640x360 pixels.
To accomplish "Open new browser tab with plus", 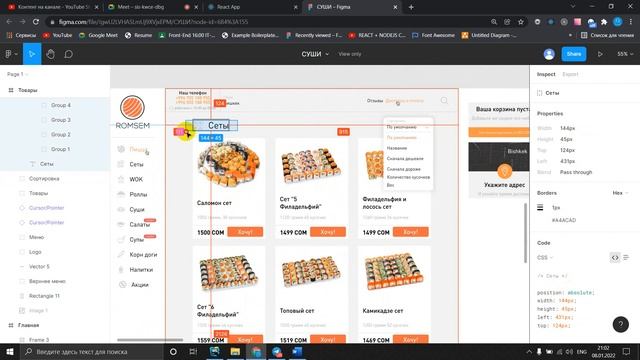I will click(411, 7).
